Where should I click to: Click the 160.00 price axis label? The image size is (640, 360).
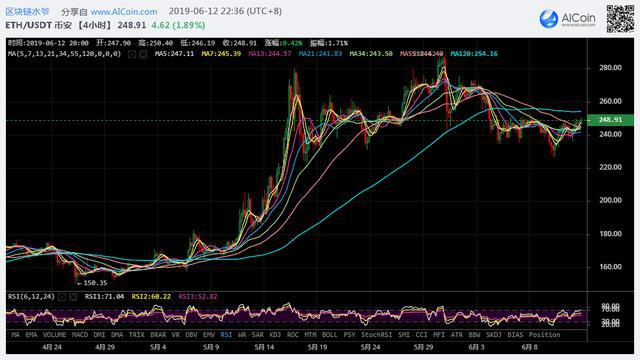pyautogui.click(x=611, y=267)
